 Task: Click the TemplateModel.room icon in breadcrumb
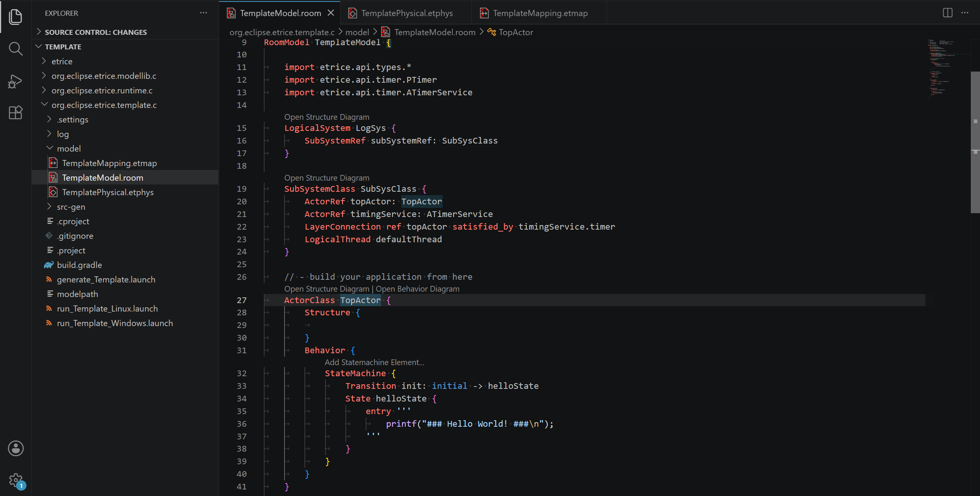pyautogui.click(x=386, y=32)
